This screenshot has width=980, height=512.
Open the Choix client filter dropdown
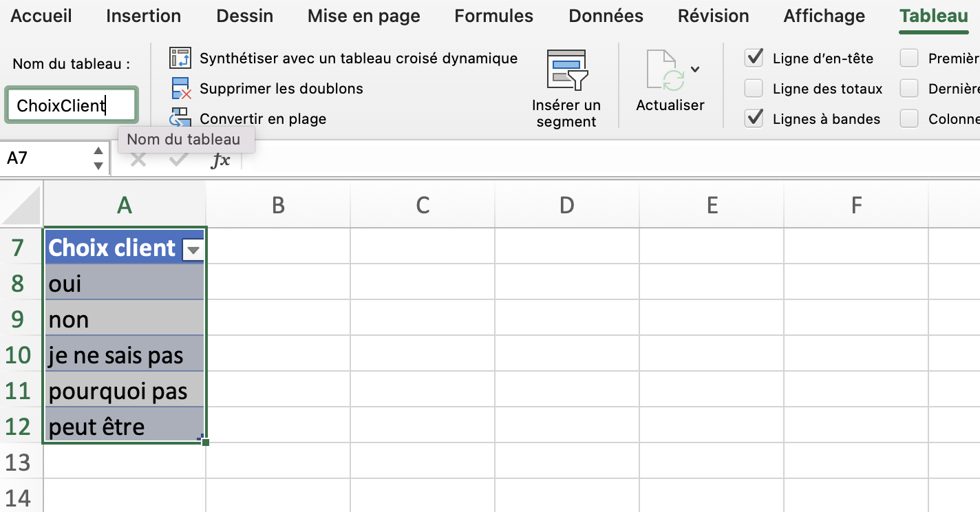[193, 250]
